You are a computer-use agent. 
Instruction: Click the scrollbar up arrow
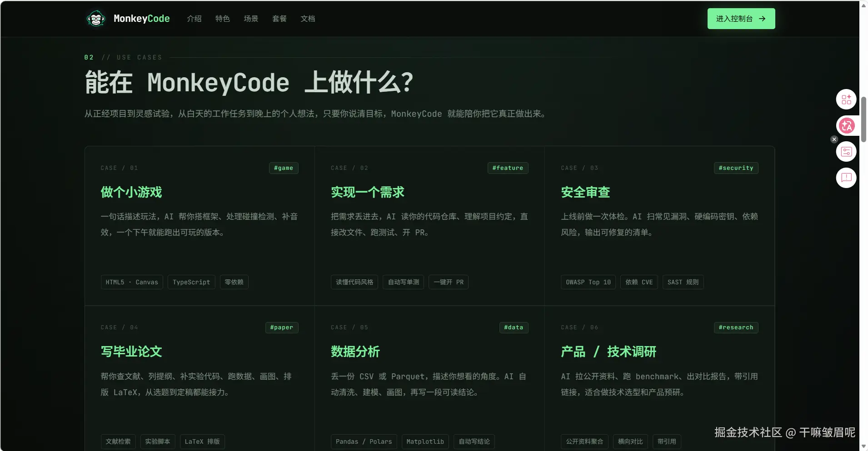863,5
